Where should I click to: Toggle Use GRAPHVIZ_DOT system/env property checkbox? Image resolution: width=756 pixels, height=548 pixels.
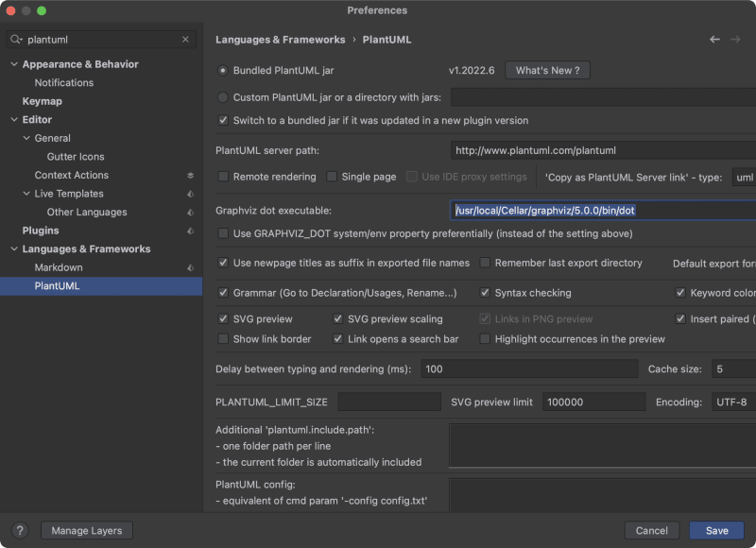[223, 233]
